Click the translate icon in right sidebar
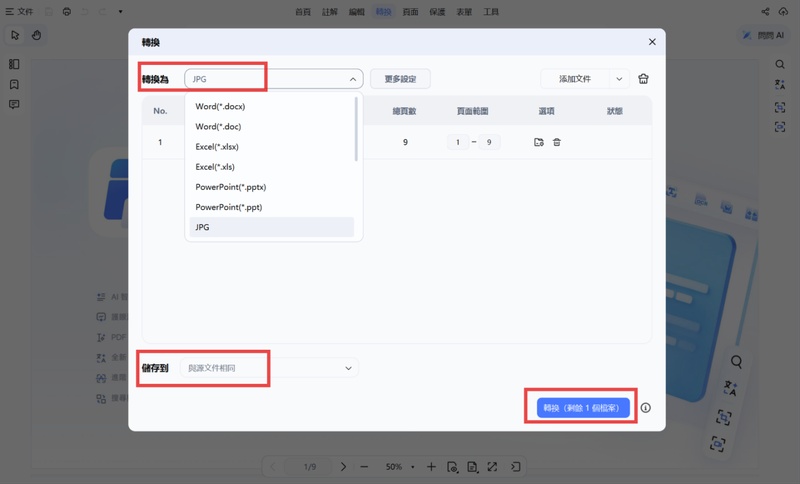 coord(780,85)
